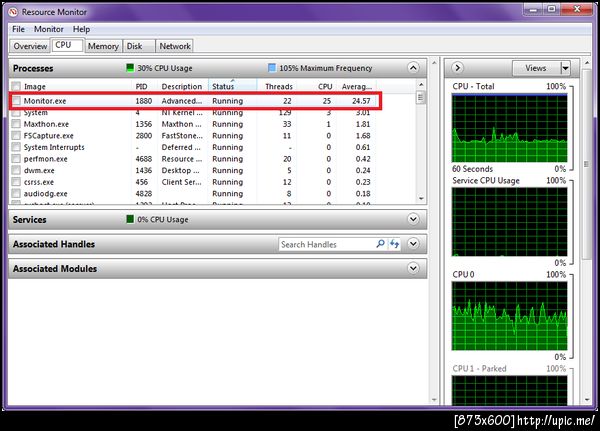Click the green CPU Usage indicator in Processes header

click(x=130, y=68)
